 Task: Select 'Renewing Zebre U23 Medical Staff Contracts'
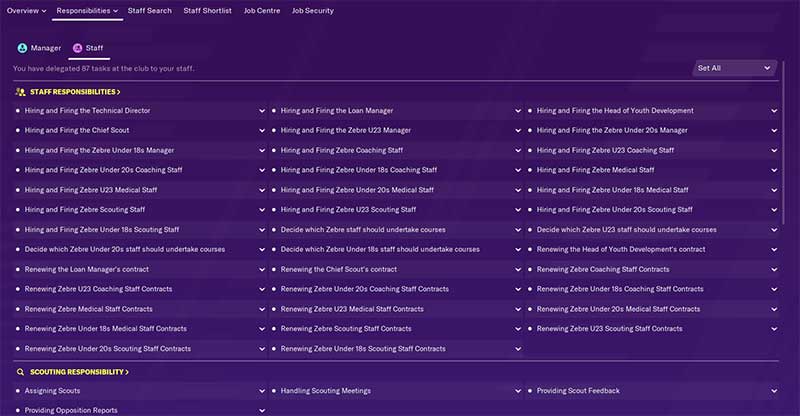pyautogui.click(x=352, y=309)
